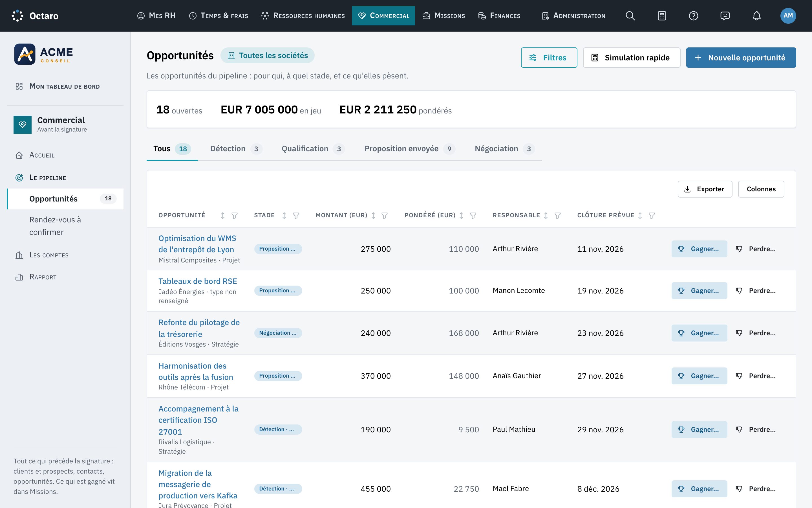Viewport: 812px width, 508px height.
Task: Switch to the Négociation tab
Action: (505, 149)
